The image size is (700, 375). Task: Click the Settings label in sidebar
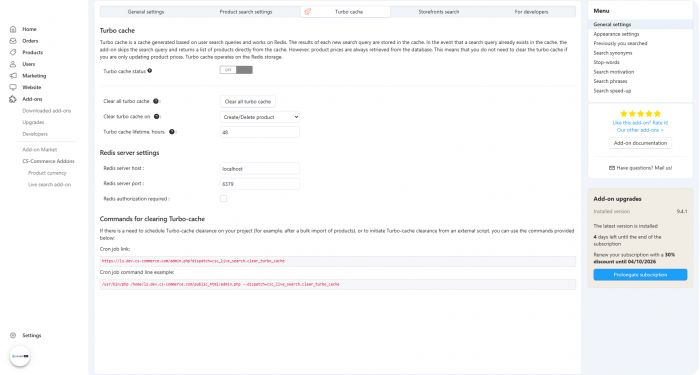point(31,335)
